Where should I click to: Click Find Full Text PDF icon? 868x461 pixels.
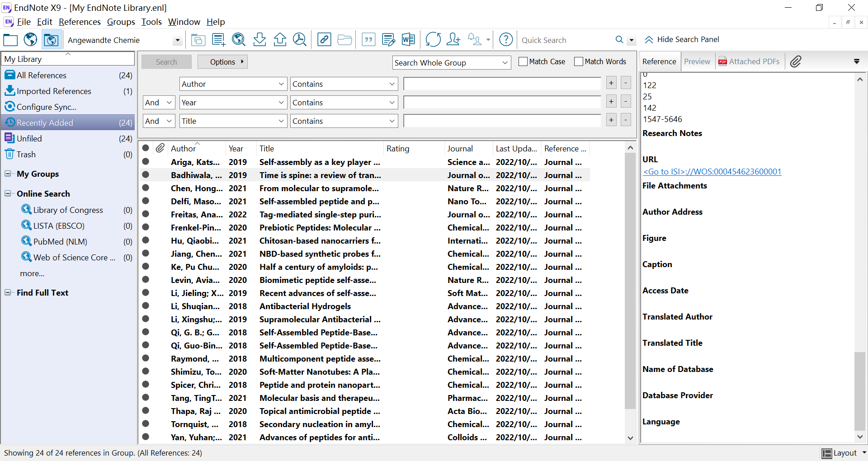click(x=300, y=40)
